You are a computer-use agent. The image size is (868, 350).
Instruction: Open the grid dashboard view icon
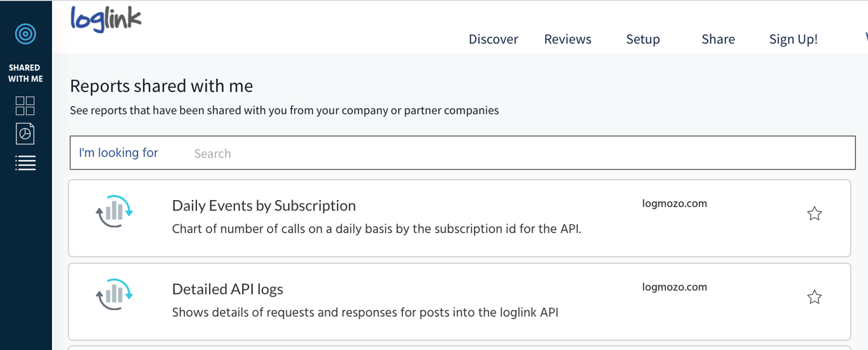pyautogui.click(x=25, y=105)
